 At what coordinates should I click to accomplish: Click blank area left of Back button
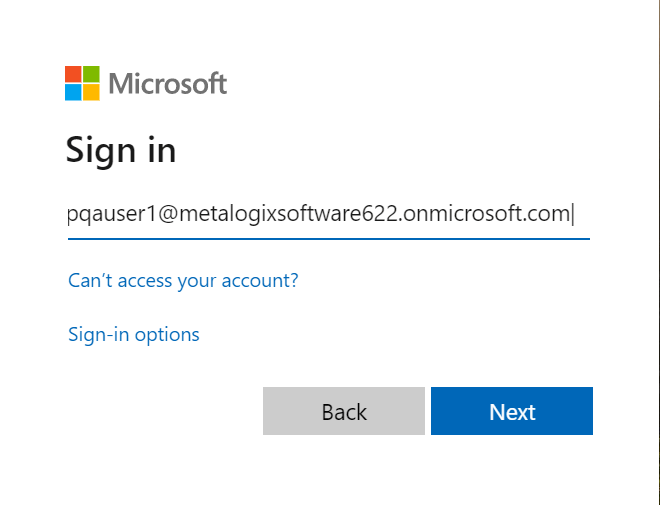tap(160, 412)
